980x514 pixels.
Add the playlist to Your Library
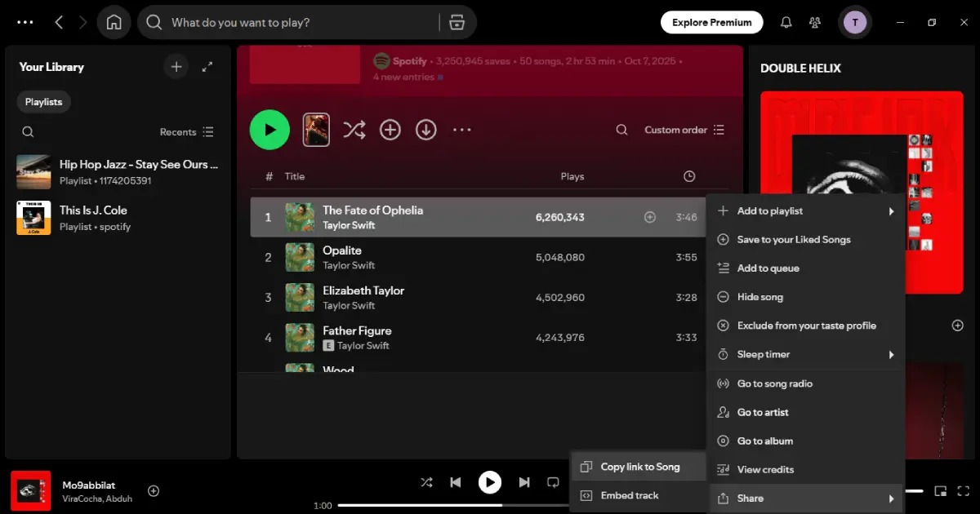(390, 129)
